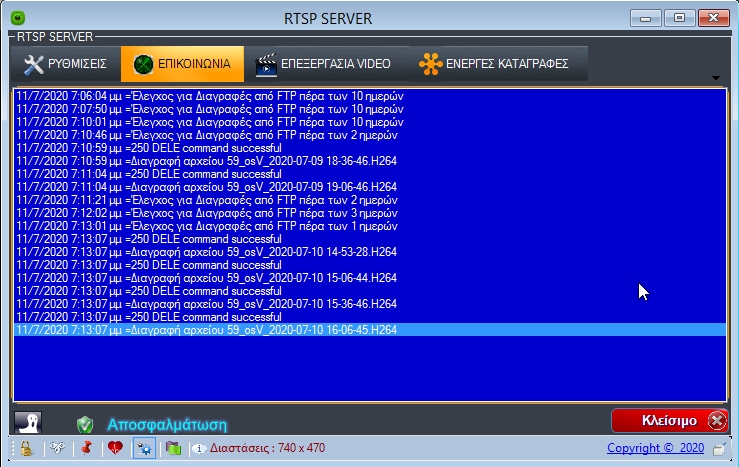Image resolution: width=739 pixels, height=467 pixels.
Task: Click the info icon beside Διαστάσεις
Action: [x=199, y=448]
